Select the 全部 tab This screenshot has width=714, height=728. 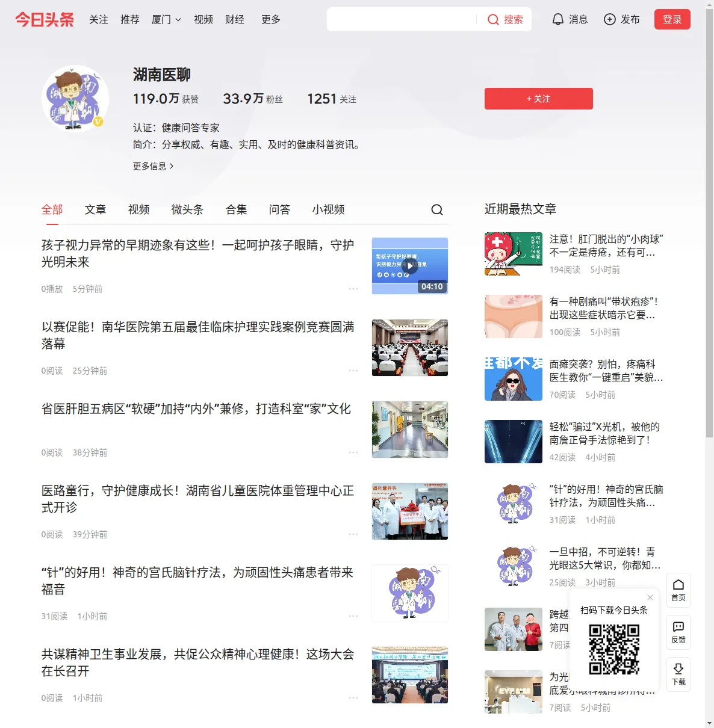(52, 209)
